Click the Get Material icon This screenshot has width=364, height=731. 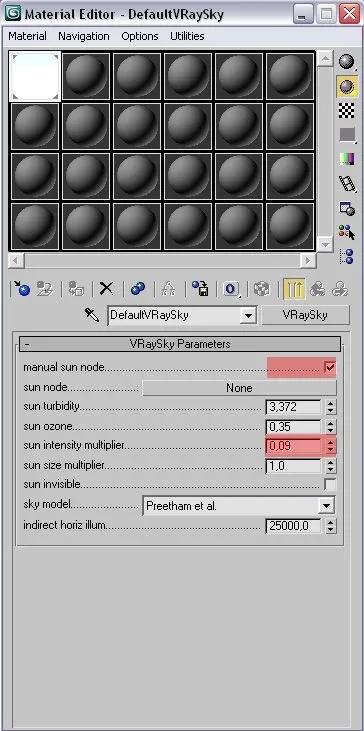21,289
